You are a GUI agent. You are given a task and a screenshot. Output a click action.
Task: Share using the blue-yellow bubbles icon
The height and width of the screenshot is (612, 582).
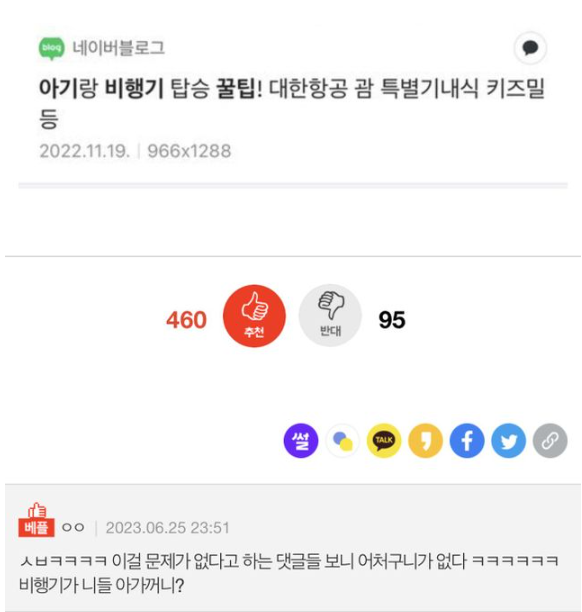point(342,441)
